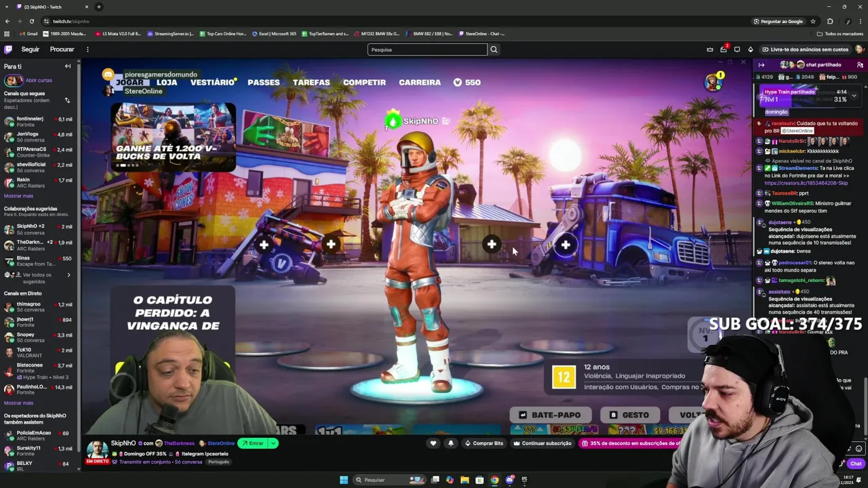Open the Twitch home logo

click(x=8, y=49)
